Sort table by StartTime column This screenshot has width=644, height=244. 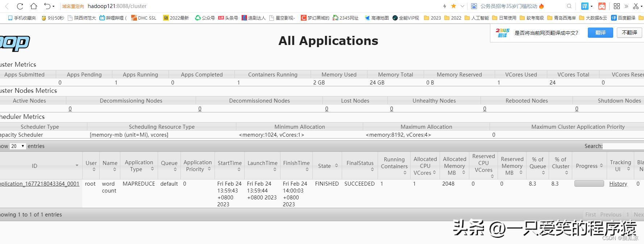coord(229,166)
